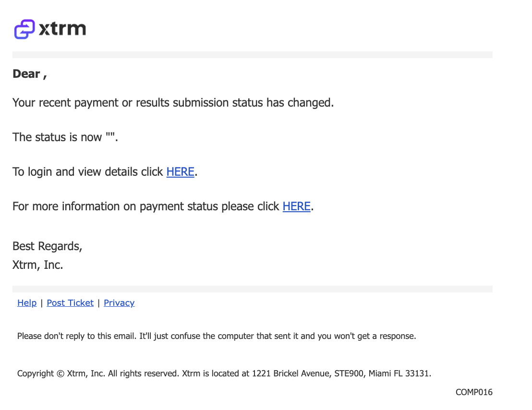Click the "Please don't reply to this email" notice
532x410 pixels.
(217, 336)
